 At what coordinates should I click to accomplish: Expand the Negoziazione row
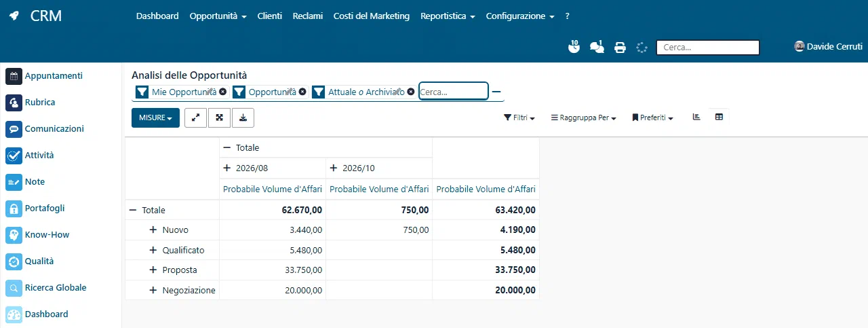coord(153,290)
